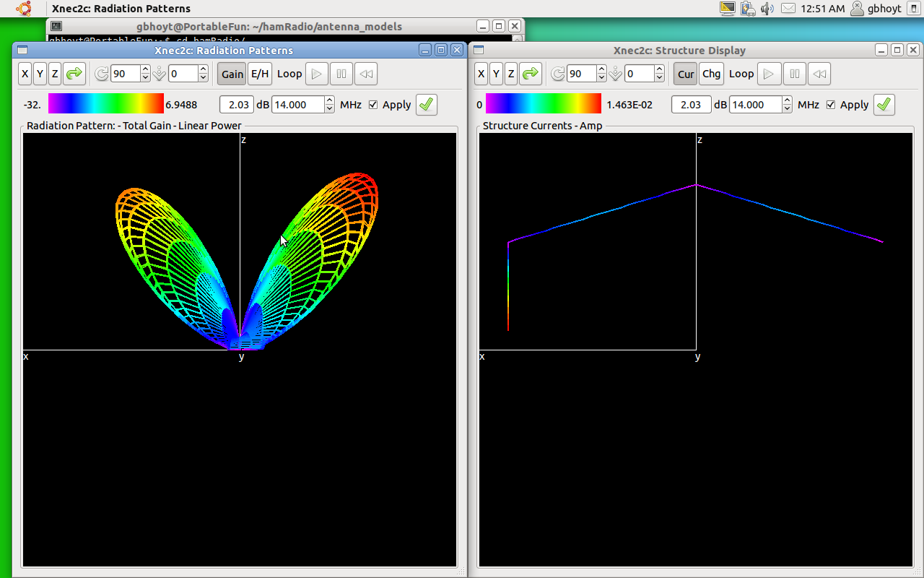
Task: Click rotate icon beside 90 in Radiation Patterns
Action: click(102, 74)
